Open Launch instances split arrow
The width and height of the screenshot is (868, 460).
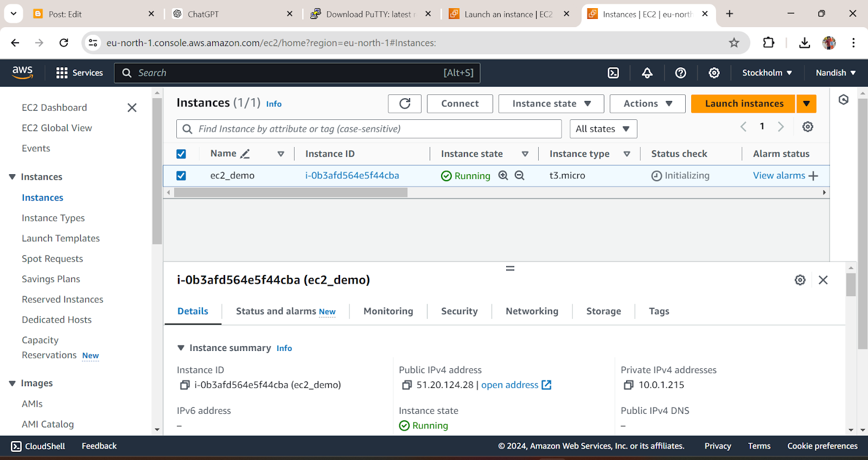pos(807,104)
